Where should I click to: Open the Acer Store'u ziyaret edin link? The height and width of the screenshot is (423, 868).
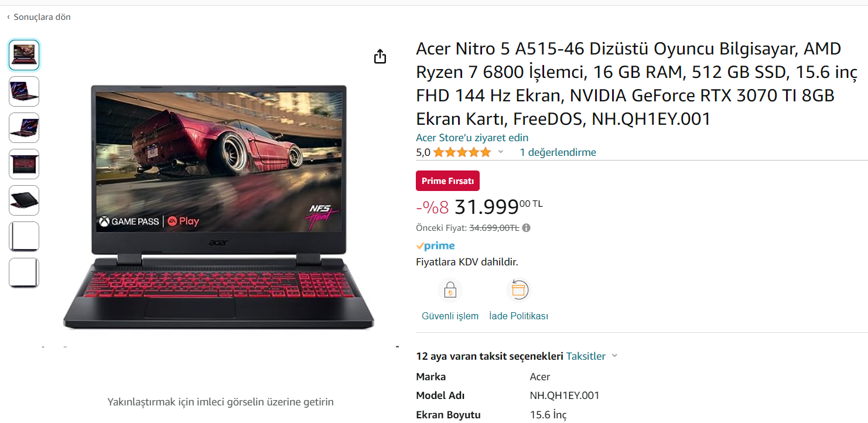coord(472,138)
